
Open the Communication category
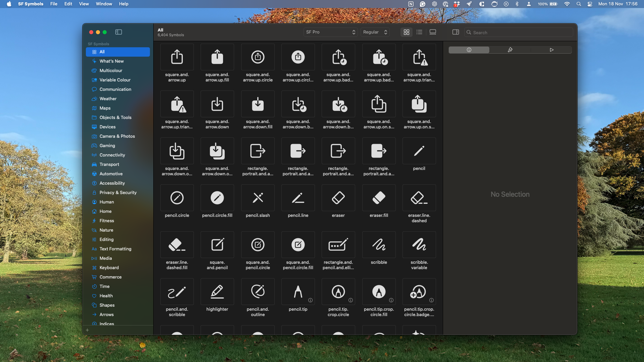pos(118,89)
